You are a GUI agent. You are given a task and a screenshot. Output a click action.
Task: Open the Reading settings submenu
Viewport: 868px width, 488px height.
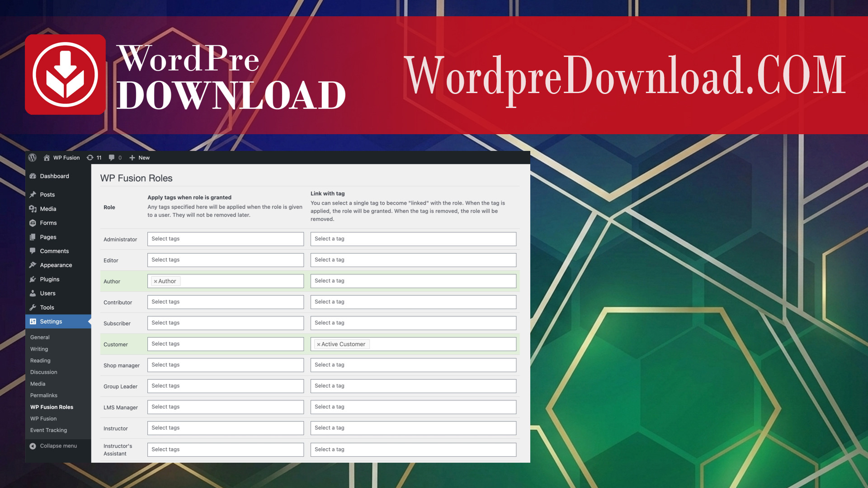point(40,361)
